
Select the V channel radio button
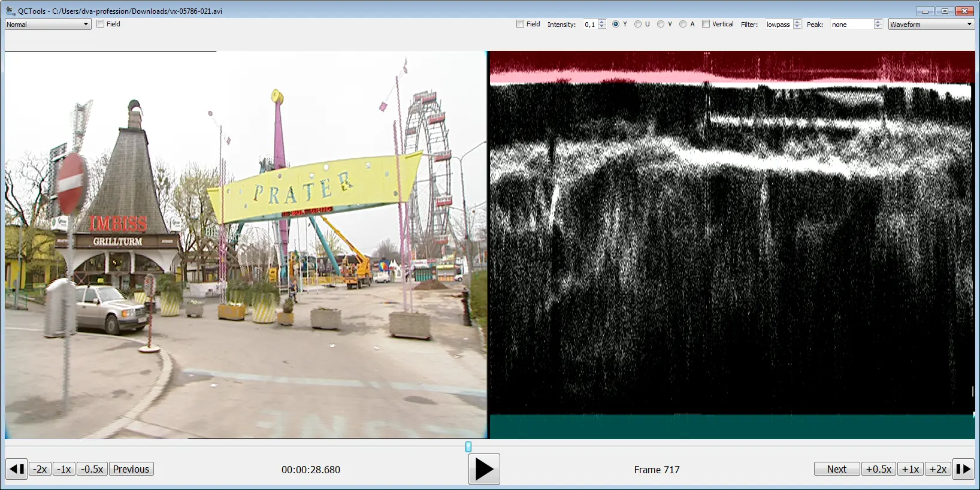coord(660,24)
